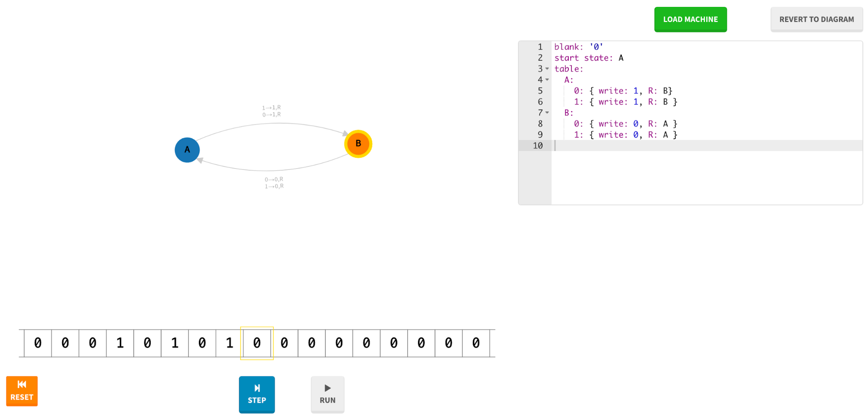Click the highlighted current tape cell

click(x=257, y=343)
